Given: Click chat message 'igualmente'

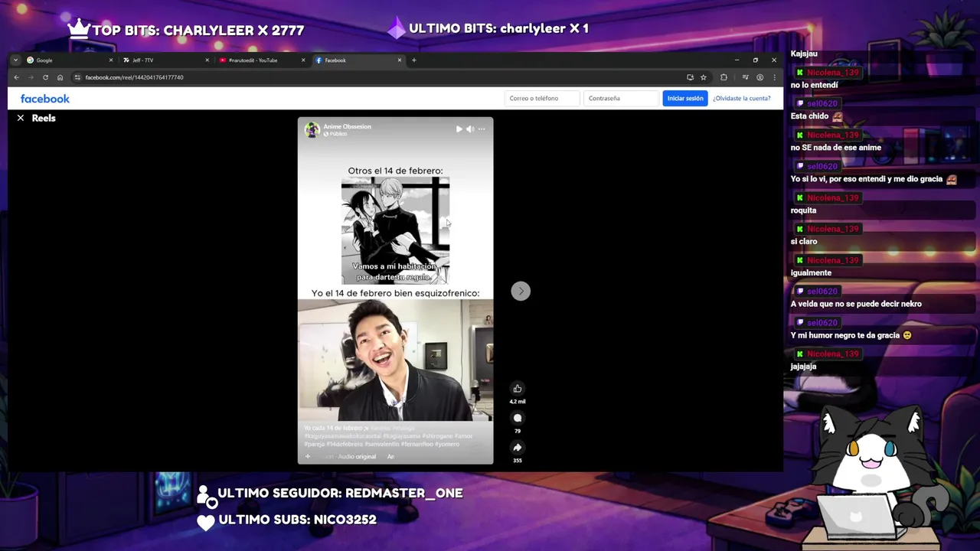Looking at the screenshot, I should tap(811, 272).
